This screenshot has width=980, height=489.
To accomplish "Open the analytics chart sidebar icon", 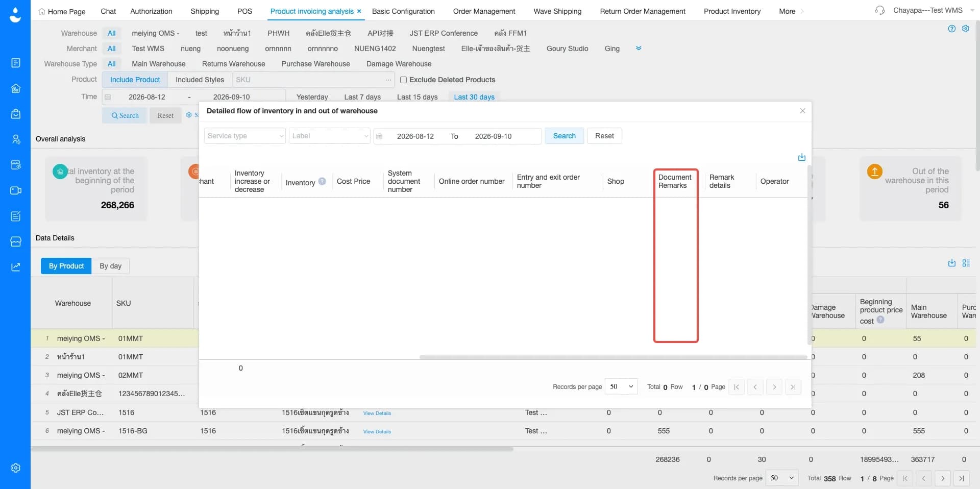I will pos(16,267).
